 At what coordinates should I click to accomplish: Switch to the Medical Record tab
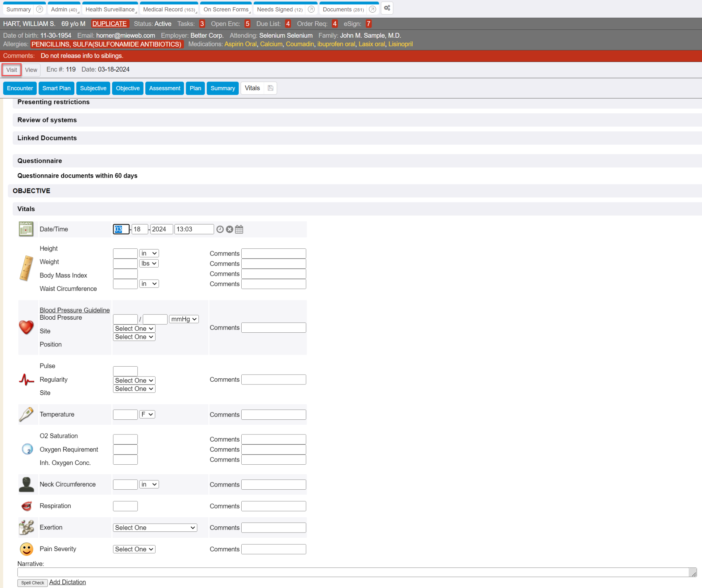(x=169, y=9)
